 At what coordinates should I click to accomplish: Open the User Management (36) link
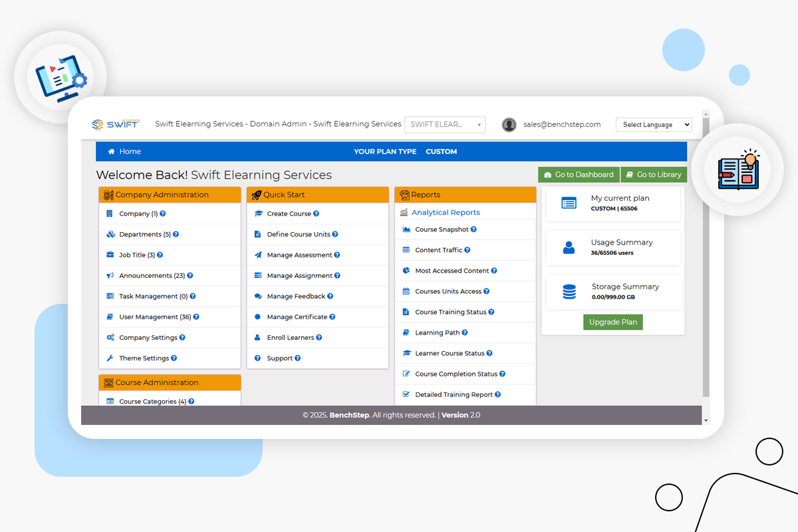coord(155,317)
